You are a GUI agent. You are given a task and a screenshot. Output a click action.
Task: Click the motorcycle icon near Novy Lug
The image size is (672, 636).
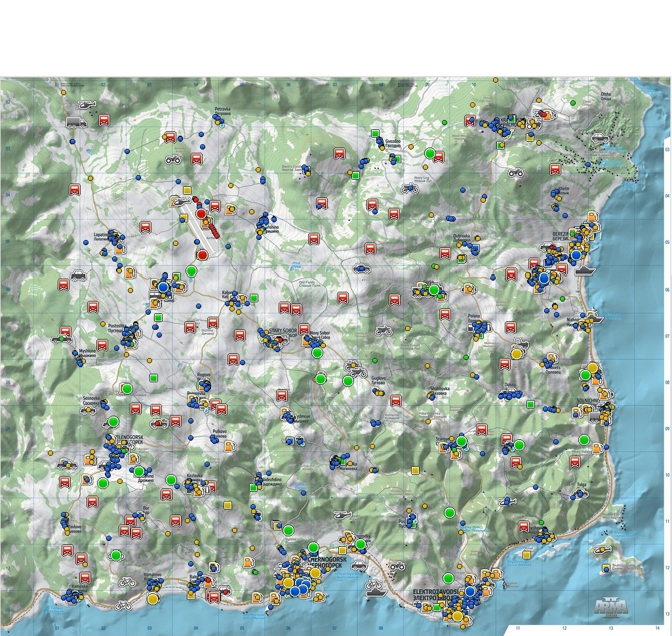click(x=410, y=188)
